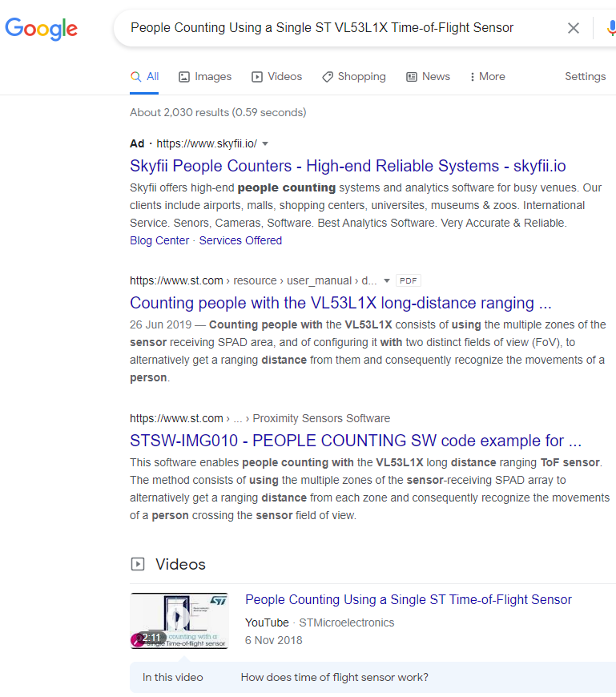Expand the dropdown arrow next to the st.com user_manual URL

coord(387,280)
